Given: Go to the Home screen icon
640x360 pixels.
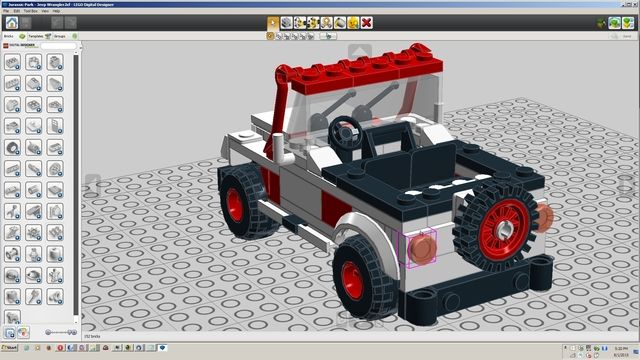Looking at the screenshot, I should coord(12,23).
